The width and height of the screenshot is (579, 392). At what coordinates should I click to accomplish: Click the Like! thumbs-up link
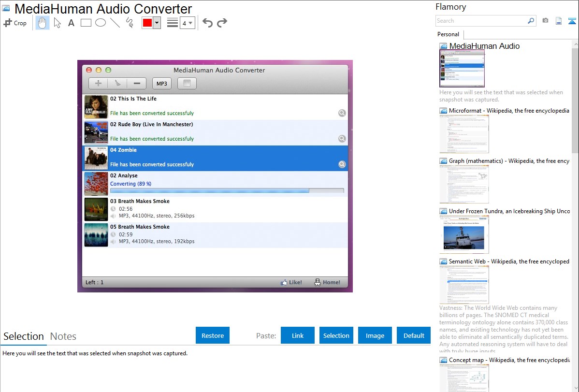point(291,282)
